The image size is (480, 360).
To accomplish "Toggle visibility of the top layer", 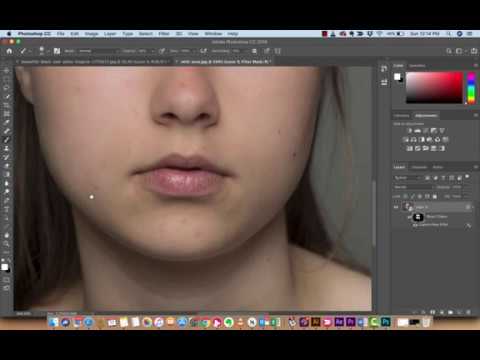I will [x=396, y=207].
